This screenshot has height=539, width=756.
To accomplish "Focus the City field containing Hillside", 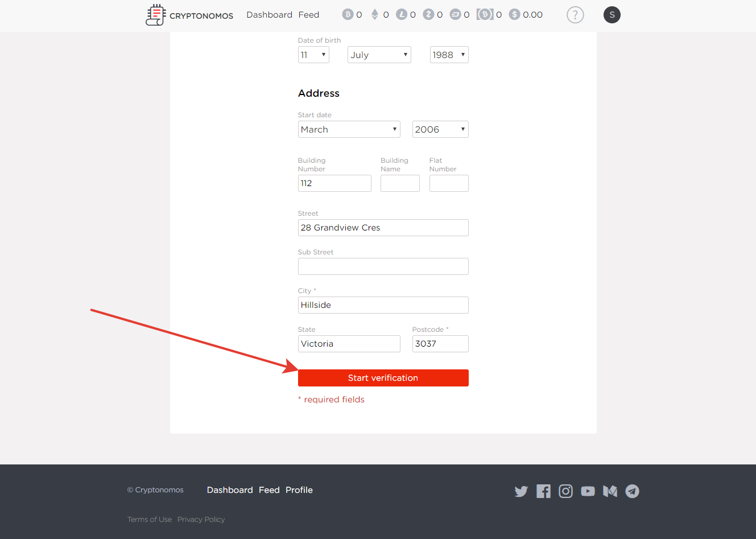I will click(383, 305).
